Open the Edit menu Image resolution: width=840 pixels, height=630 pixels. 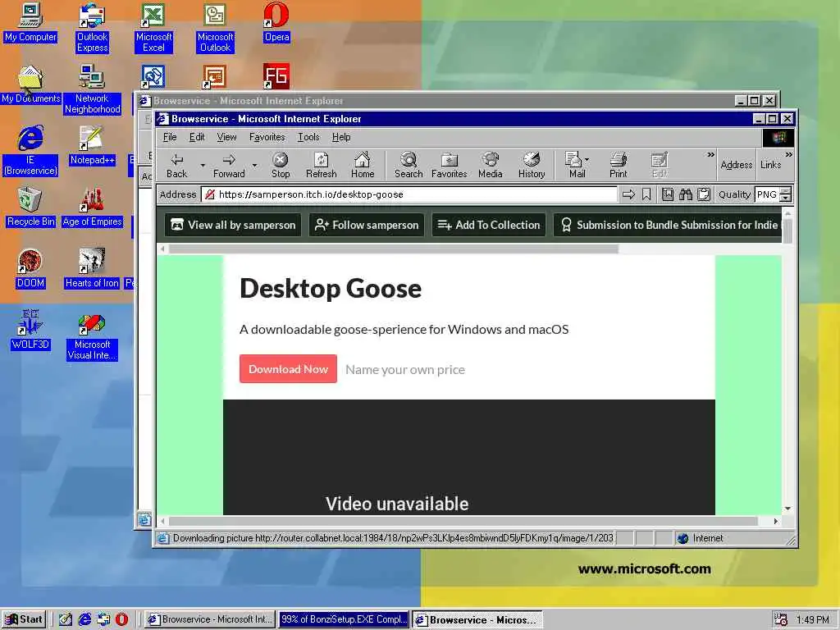pos(197,137)
